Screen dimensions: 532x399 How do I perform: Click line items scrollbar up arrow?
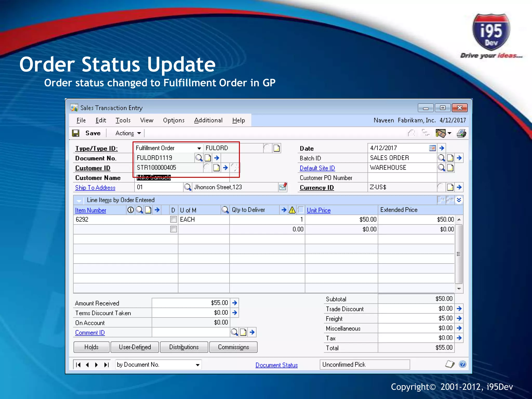(459, 220)
